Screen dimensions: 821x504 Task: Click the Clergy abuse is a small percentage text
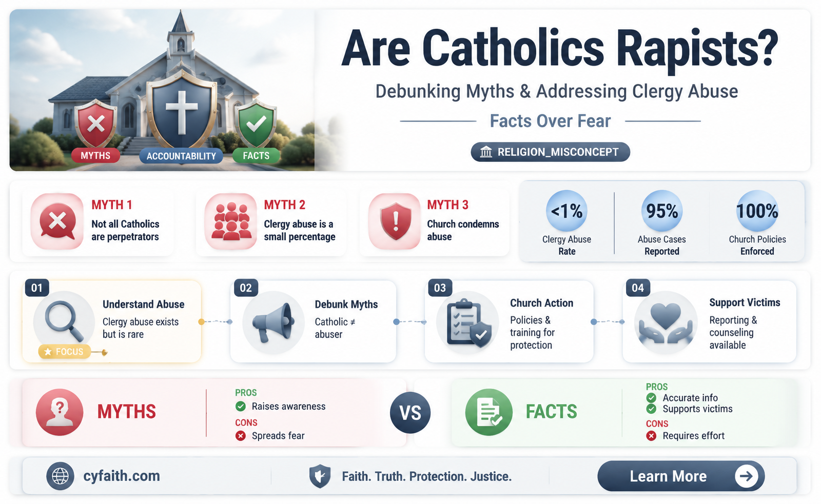[x=300, y=230]
